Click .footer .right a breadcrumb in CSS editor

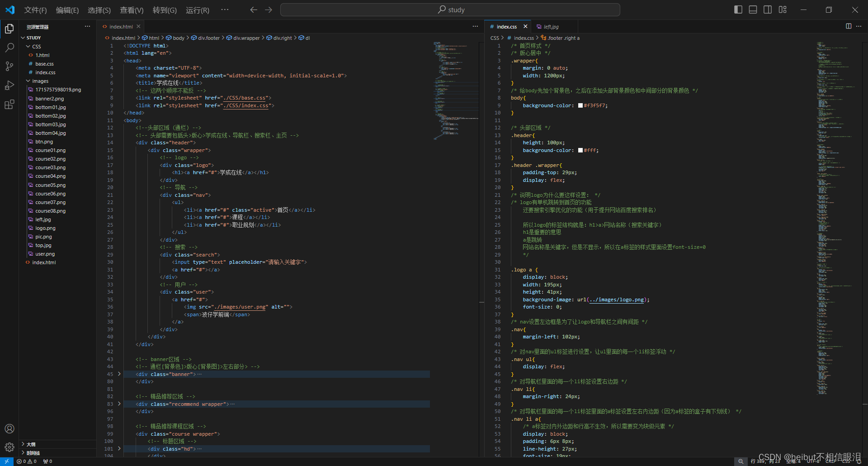pos(560,38)
